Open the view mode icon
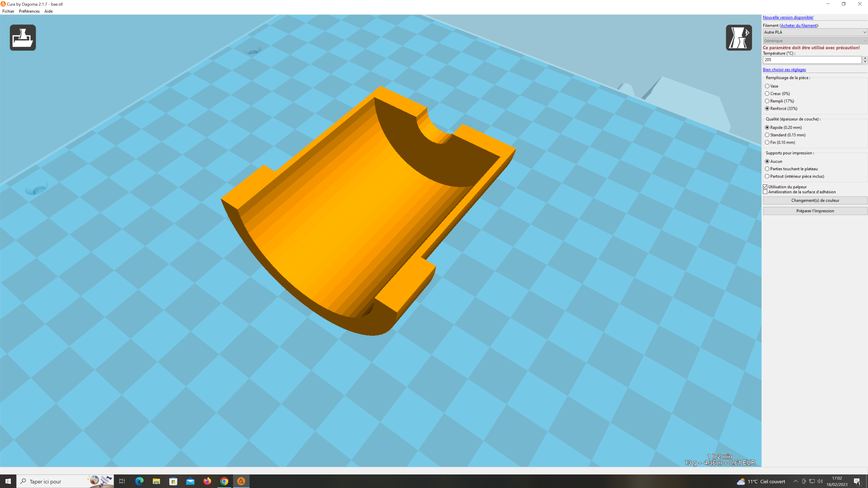Viewport: 868px width, 488px height. [x=739, y=37]
